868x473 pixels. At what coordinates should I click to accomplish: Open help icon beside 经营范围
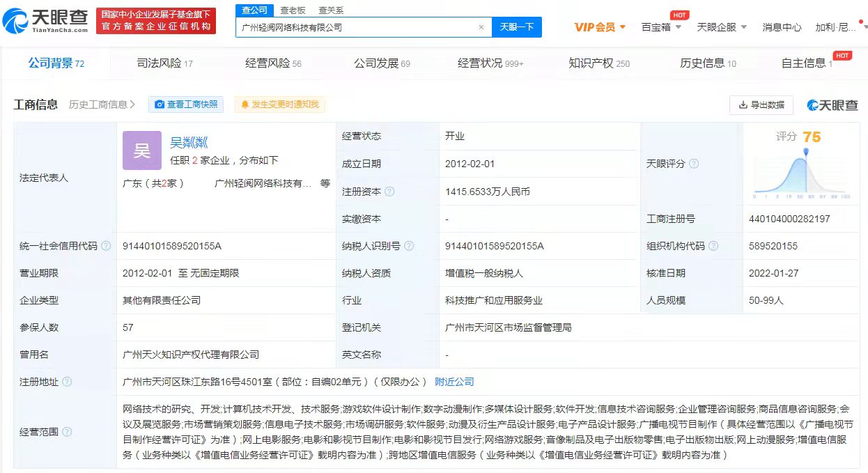click(67, 432)
